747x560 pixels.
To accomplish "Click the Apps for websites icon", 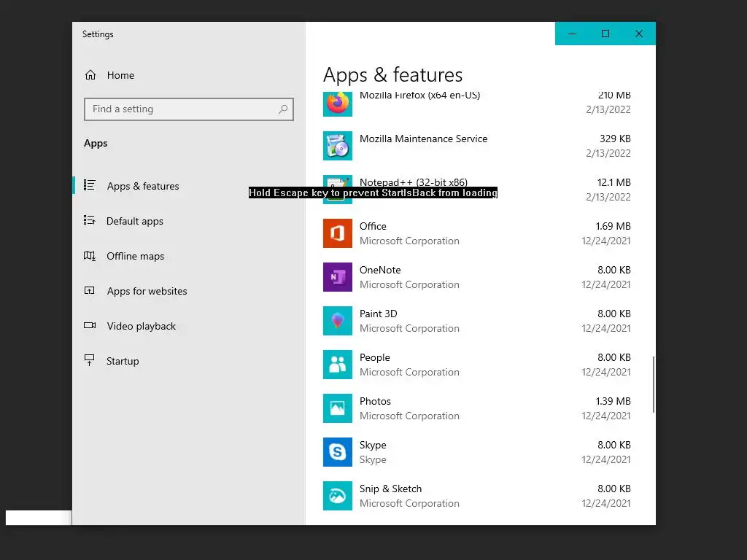I will coord(90,290).
